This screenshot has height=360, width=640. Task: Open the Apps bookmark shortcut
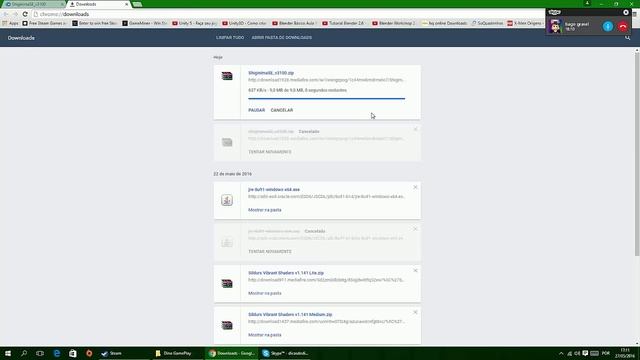11,23
